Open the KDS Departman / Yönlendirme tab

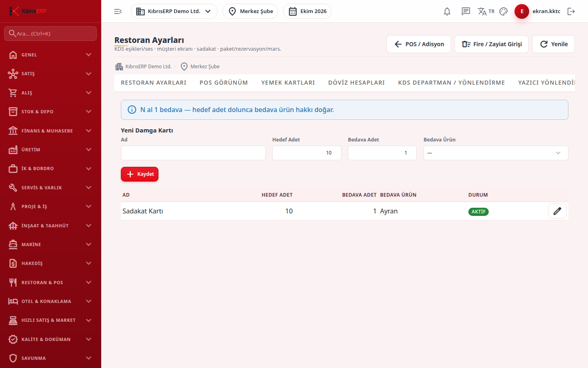click(x=452, y=83)
